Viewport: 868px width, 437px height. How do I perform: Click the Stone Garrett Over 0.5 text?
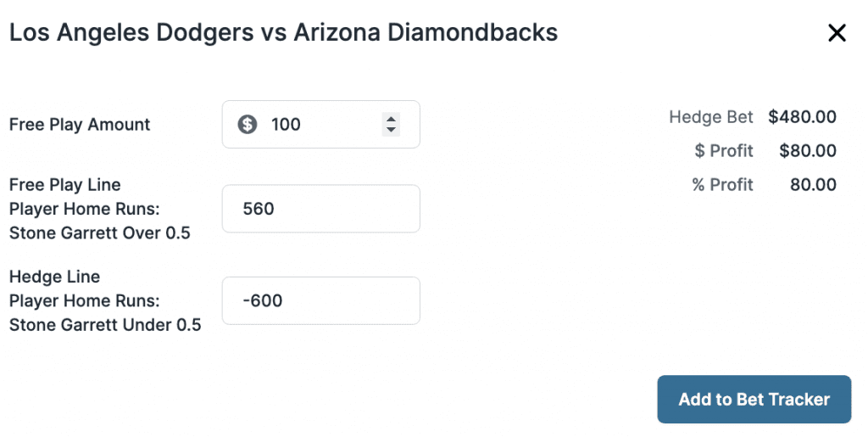100,233
